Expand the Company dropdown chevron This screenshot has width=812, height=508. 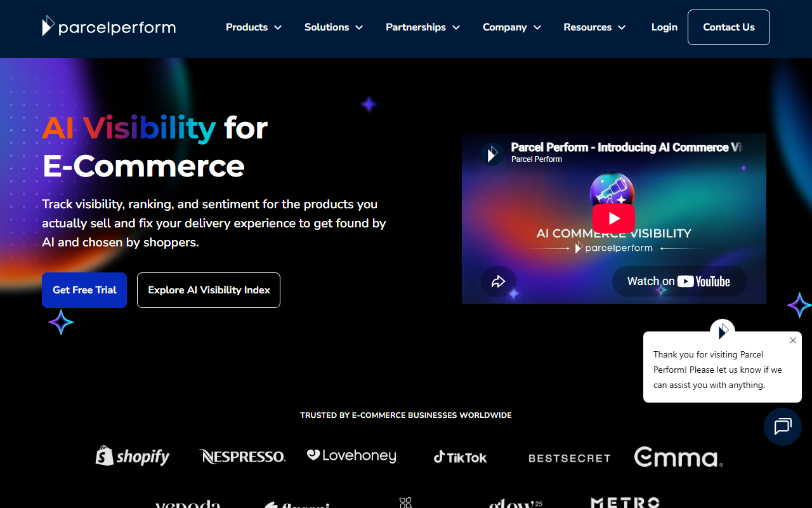point(537,27)
